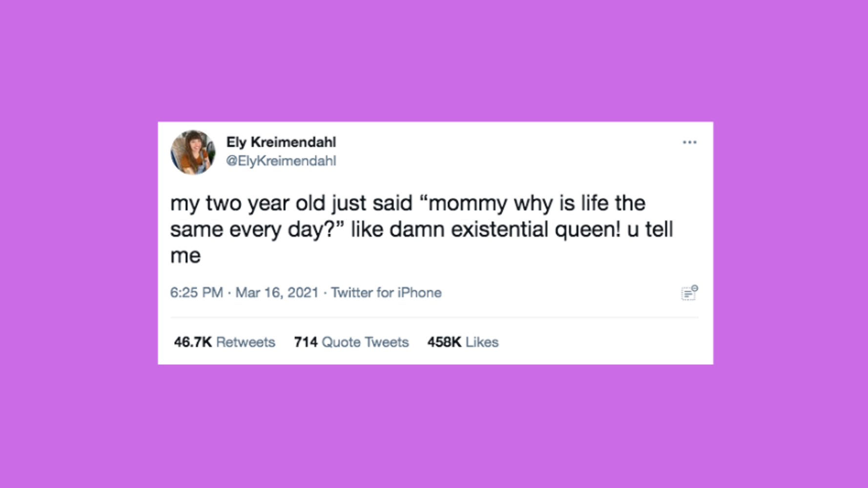Click the @ElyKreimendahl handle
The image size is (868, 488).
point(281,161)
